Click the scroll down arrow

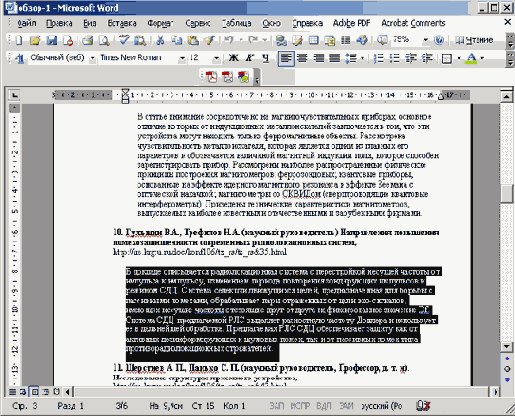[507, 346]
